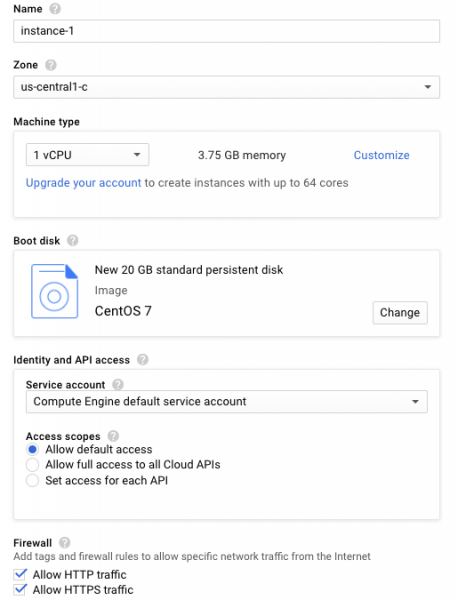Open the 1 vCPU machine type dropdown
This screenshot has width=458, height=600.
click(x=87, y=155)
